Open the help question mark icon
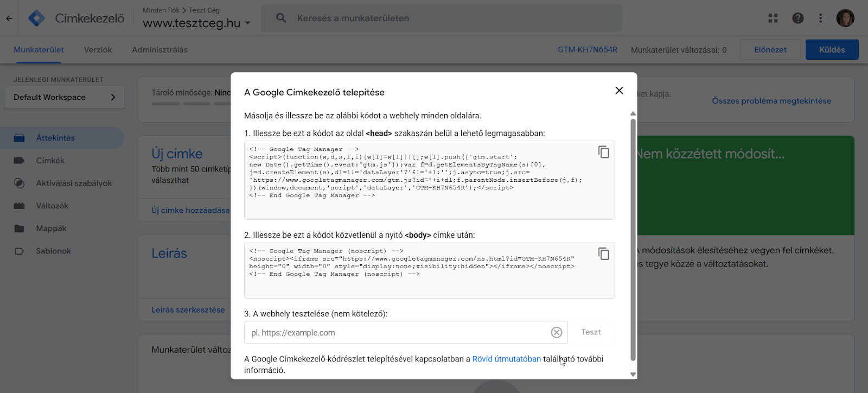Image resolution: width=868 pixels, height=393 pixels. (x=797, y=18)
